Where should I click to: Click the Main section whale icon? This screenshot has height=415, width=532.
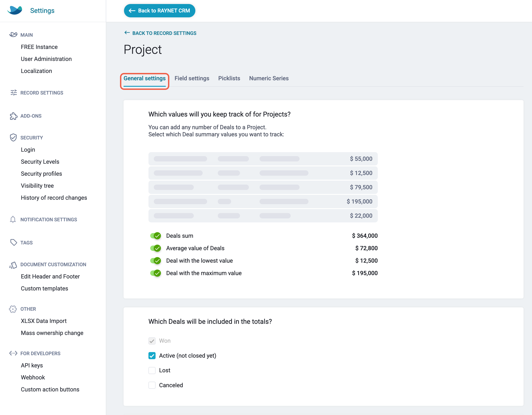(13, 35)
